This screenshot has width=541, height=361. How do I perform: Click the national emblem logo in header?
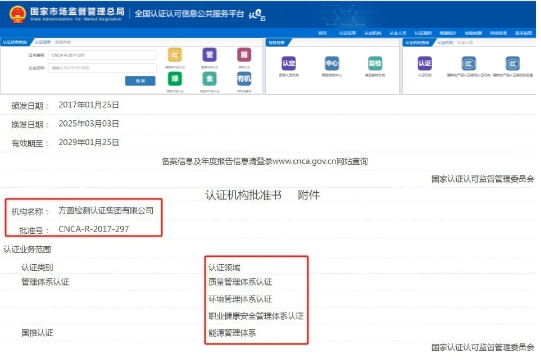pos(17,14)
